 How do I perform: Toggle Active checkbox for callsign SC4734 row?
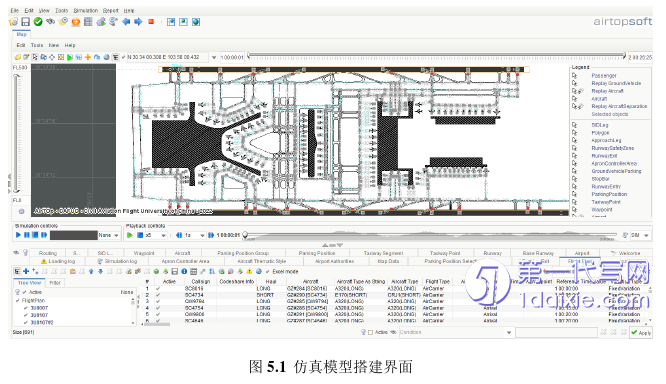point(158,295)
